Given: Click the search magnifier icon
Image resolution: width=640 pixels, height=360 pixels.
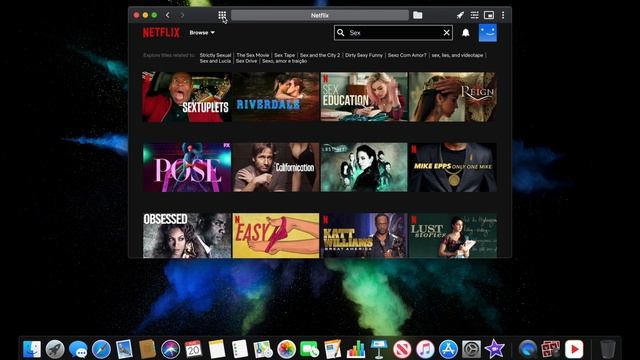Looking at the screenshot, I should point(341,33).
